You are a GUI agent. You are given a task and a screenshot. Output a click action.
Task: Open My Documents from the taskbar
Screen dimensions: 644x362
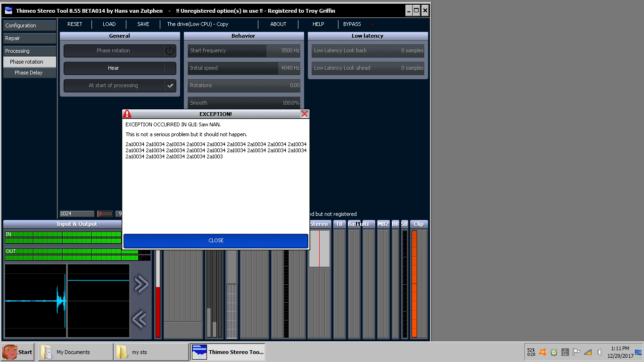pyautogui.click(x=75, y=352)
